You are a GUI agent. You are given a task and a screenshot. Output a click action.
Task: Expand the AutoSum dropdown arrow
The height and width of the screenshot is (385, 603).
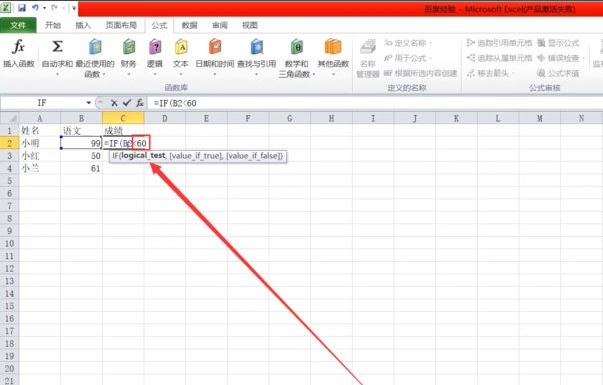pyautogui.click(x=57, y=74)
